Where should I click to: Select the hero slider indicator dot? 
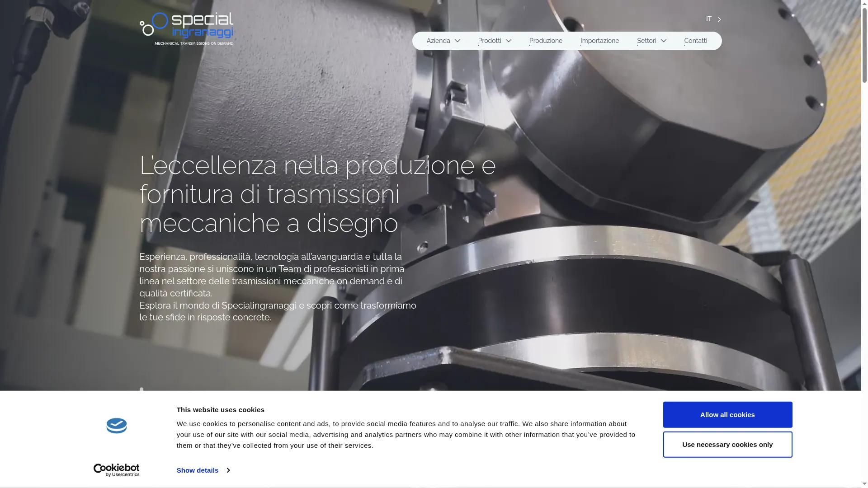point(142,389)
